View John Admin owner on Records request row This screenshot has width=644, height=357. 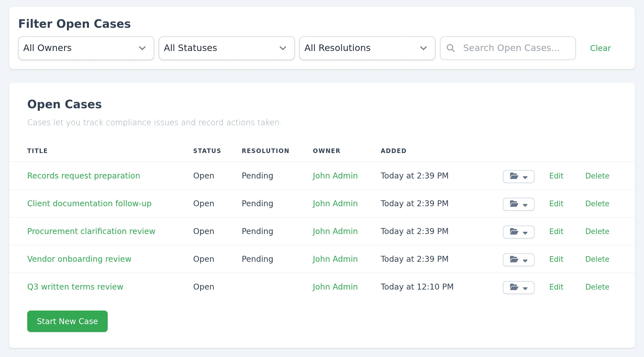[x=335, y=176]
